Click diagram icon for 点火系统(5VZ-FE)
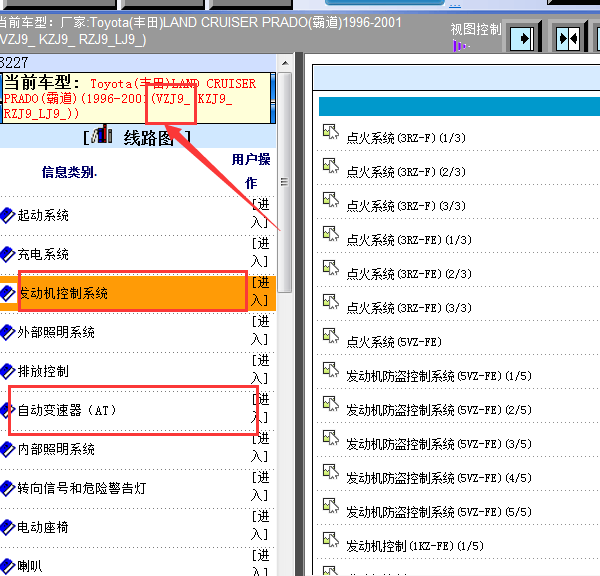This screenshot has height=576, width=600. coord(331,336)
